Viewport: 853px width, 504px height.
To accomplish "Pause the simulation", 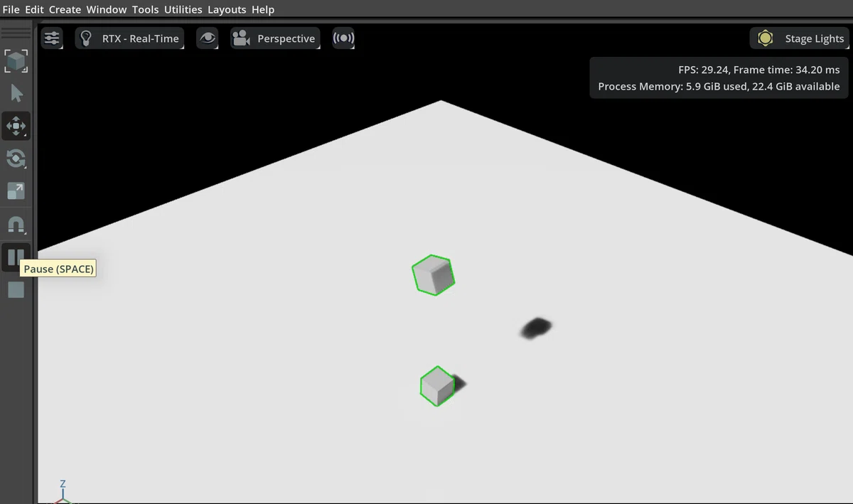I will [x=16, y=256].
